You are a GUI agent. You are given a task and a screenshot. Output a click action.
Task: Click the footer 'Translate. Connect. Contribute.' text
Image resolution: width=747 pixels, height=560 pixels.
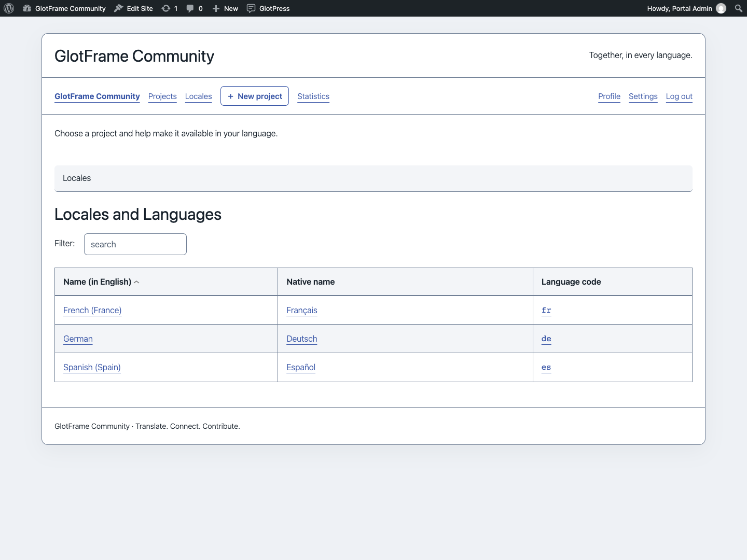188,426
